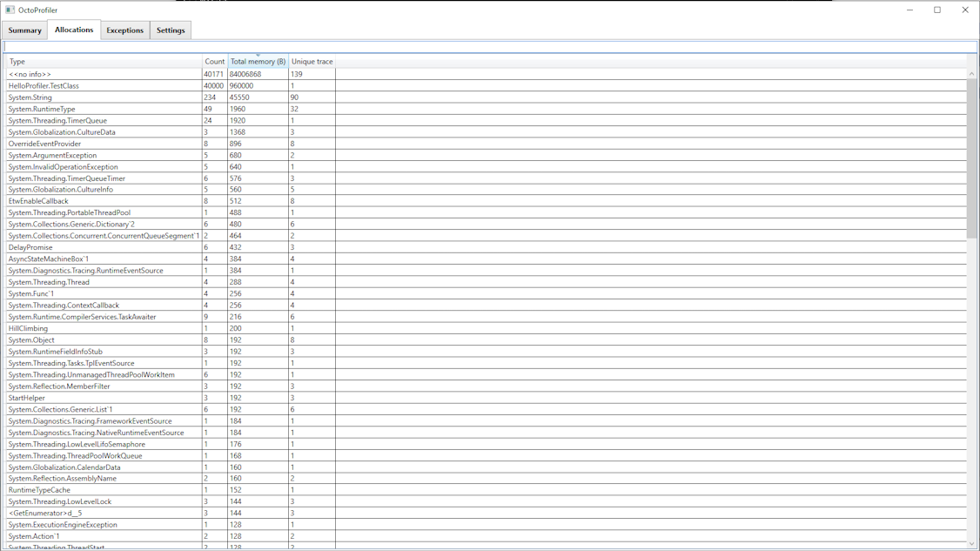
Task: Close the OctoProfiler window
Action: tap(965, 10)
